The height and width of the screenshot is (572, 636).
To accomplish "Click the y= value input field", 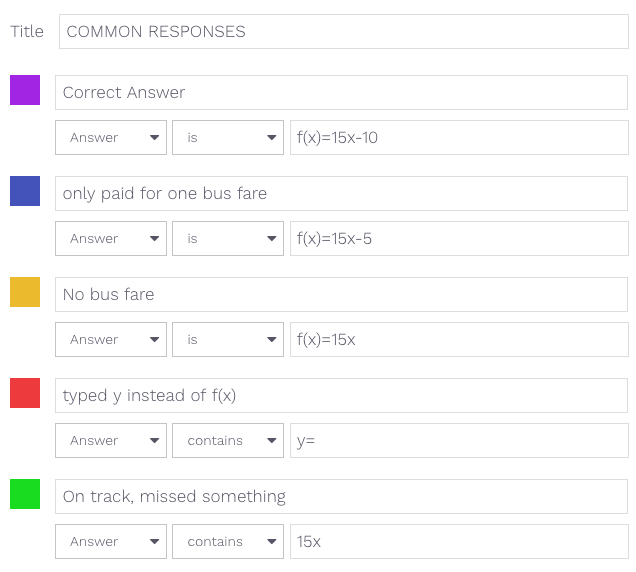I will (459, 441).
